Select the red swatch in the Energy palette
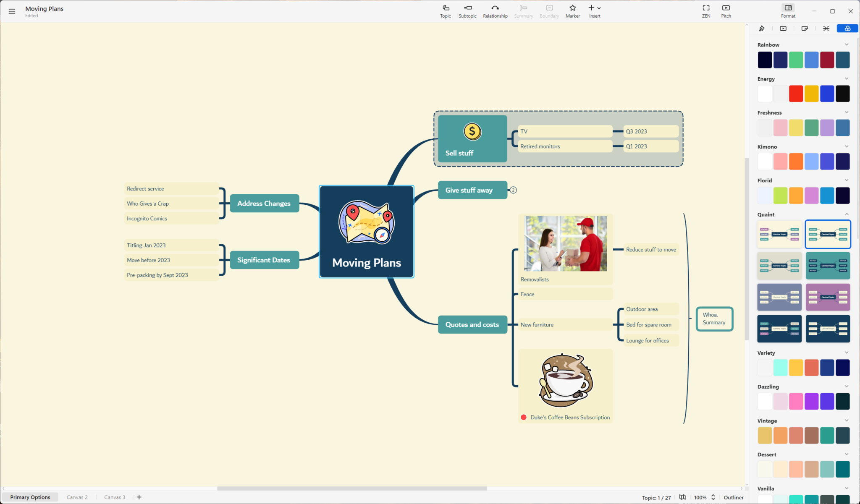860x504 pixels. 796,93
